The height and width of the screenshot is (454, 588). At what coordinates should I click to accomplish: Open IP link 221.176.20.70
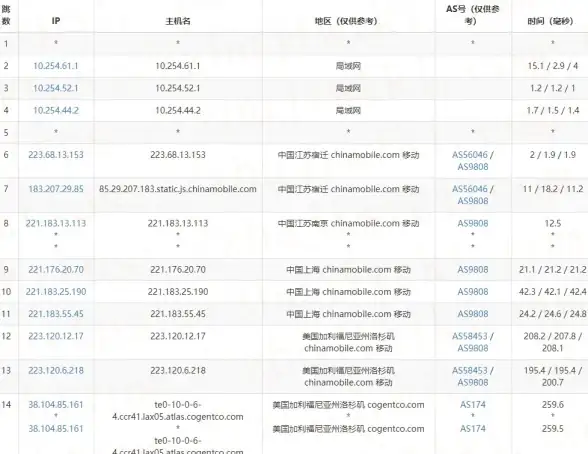click(56, 270)
